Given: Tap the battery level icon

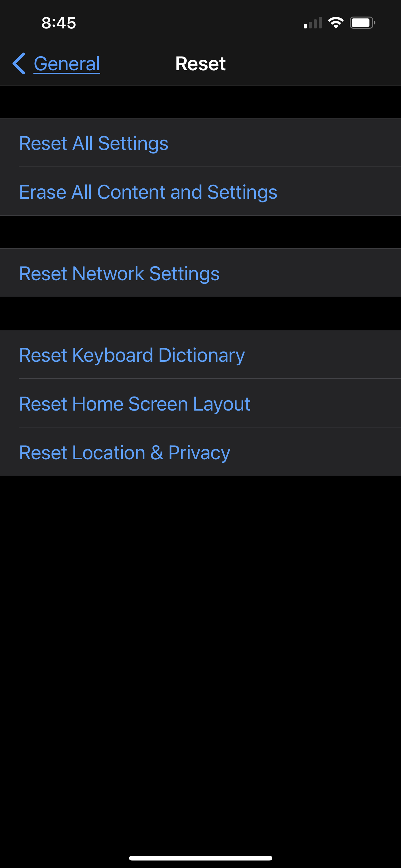Looking at the screenshot, I should (x=362, y=23).
